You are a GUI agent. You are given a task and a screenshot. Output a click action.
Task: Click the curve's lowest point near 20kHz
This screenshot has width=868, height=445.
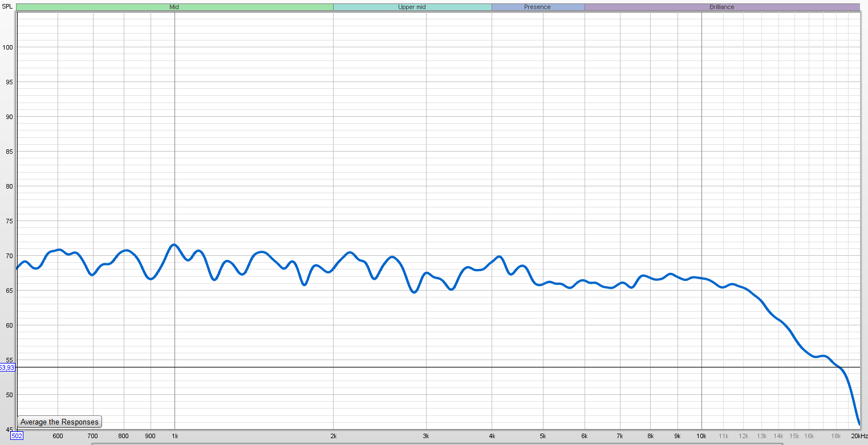point(859,423)
